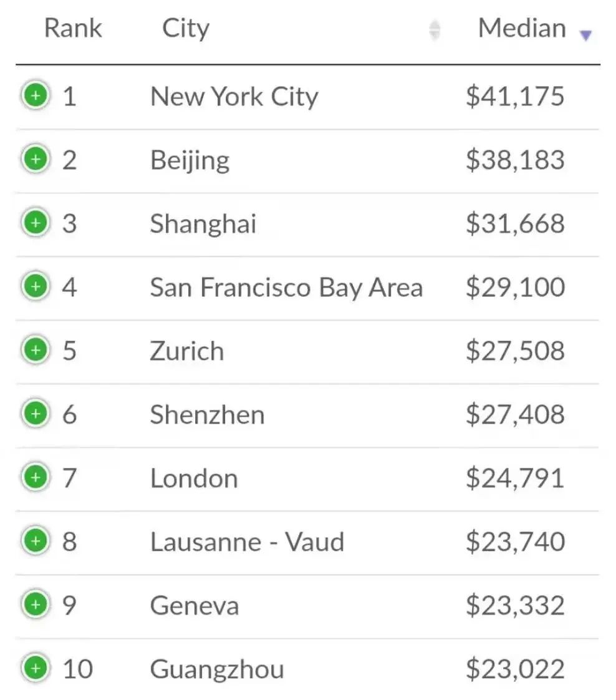Click the plus icon next to Shenzhen

36,414
